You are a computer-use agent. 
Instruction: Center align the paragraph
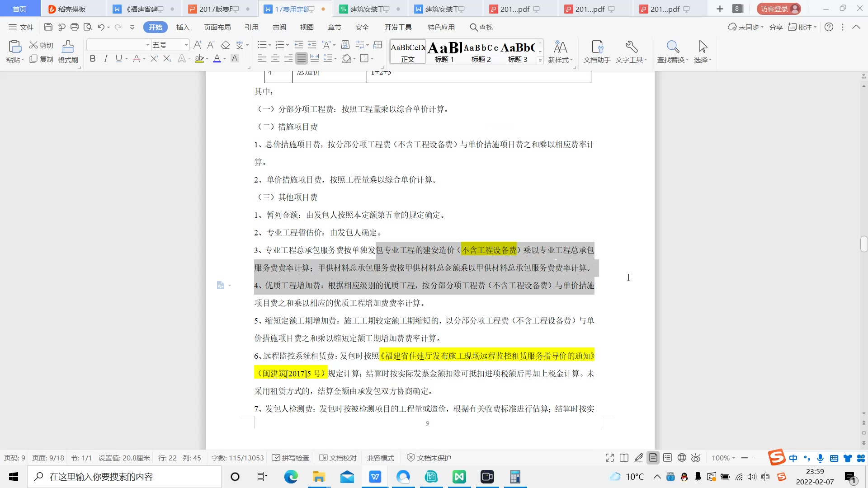(x=275, y=58)
